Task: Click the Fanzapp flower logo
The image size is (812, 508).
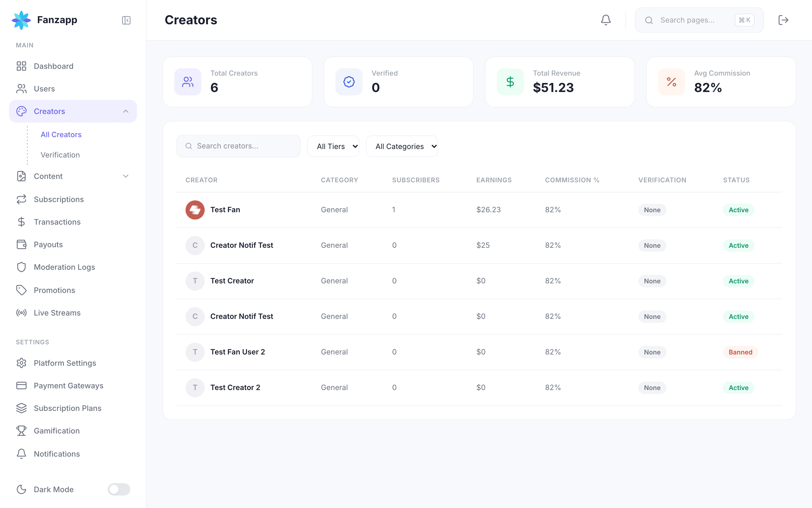Action: (x=21, y=20)
